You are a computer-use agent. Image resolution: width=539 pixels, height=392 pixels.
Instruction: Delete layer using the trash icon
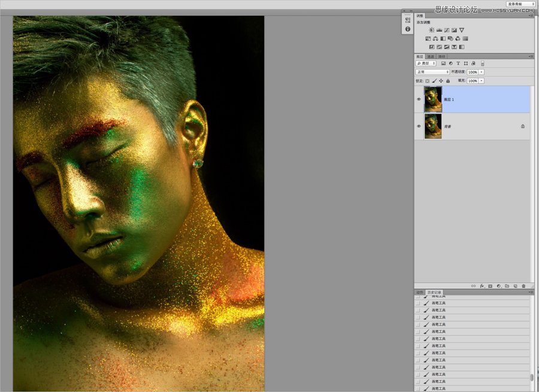pos(523,286)
